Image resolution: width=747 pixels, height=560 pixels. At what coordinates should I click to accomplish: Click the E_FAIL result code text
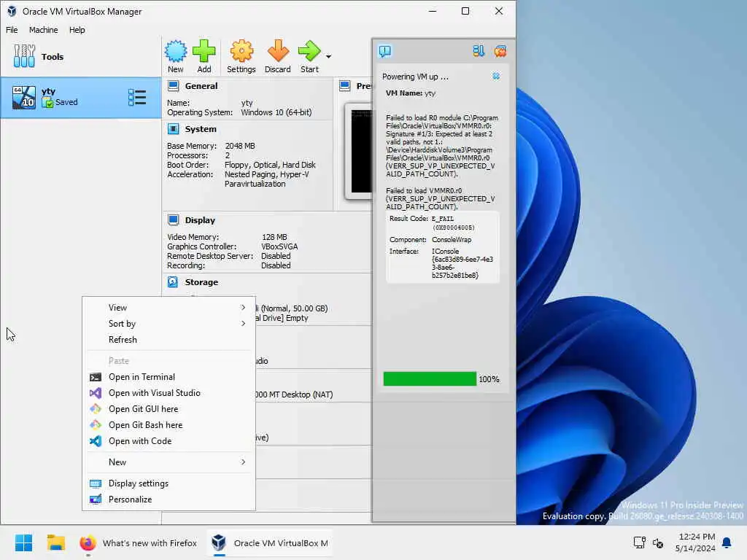coord(443,219)
